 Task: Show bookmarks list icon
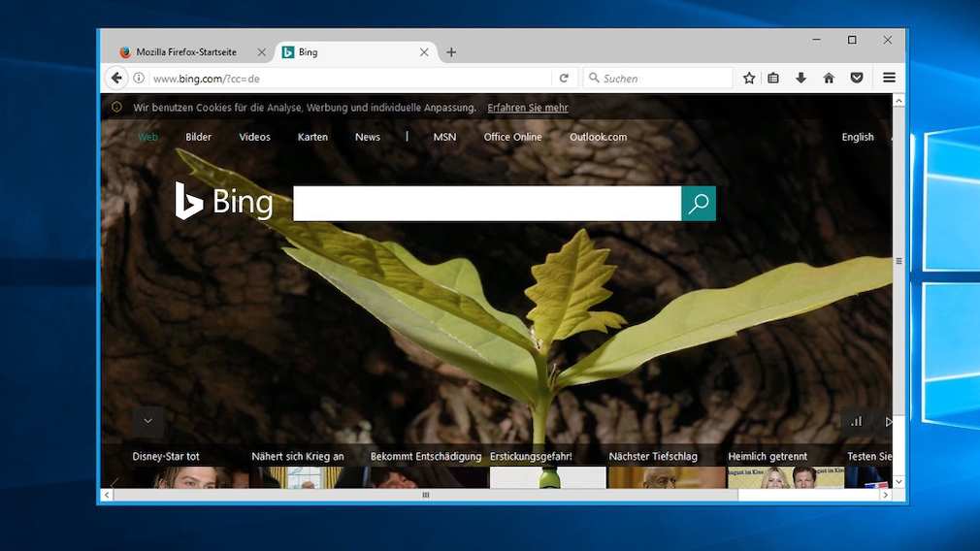pos(773,78)
